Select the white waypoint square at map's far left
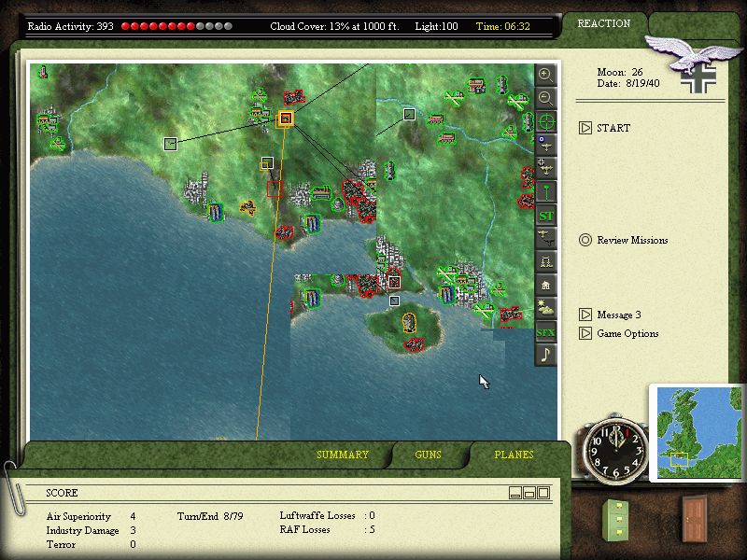This screenshot has width=747, height=560. (170, 144)
